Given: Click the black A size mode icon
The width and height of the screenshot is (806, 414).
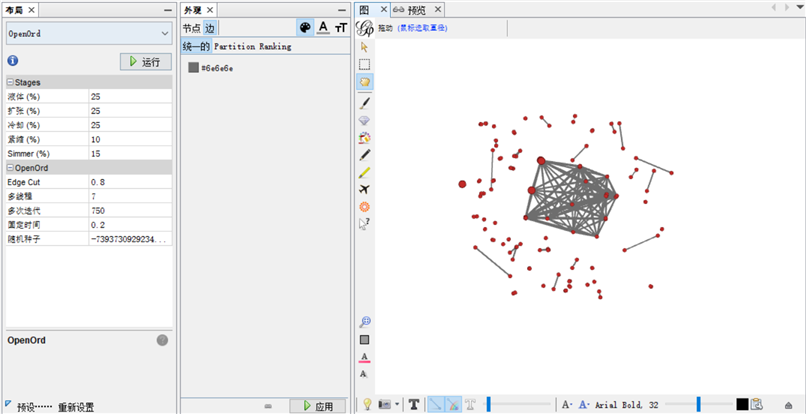Looking at the screenshot, I should [567, 405].
